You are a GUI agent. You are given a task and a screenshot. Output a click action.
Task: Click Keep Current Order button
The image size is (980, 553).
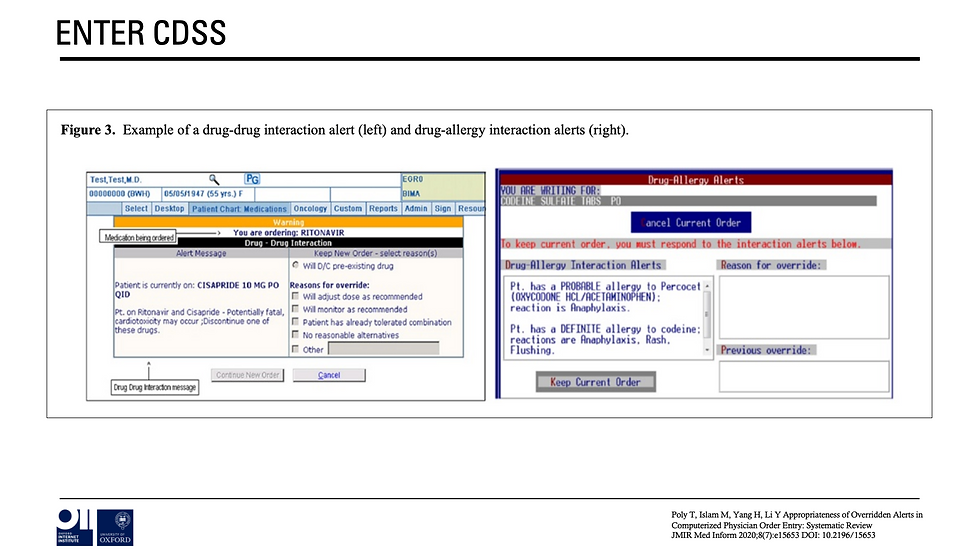coord(596,382)
